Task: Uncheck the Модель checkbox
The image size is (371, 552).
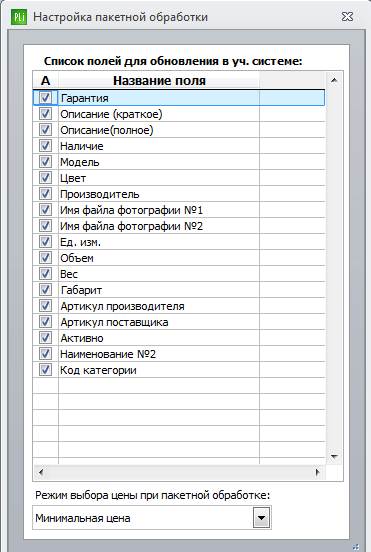Action: [45, 162]
